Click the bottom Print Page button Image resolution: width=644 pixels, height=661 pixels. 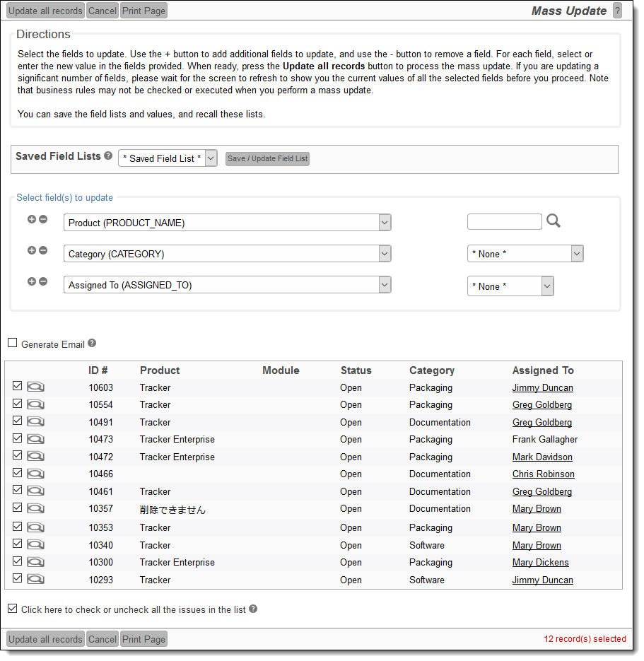(x=144, y=639)
